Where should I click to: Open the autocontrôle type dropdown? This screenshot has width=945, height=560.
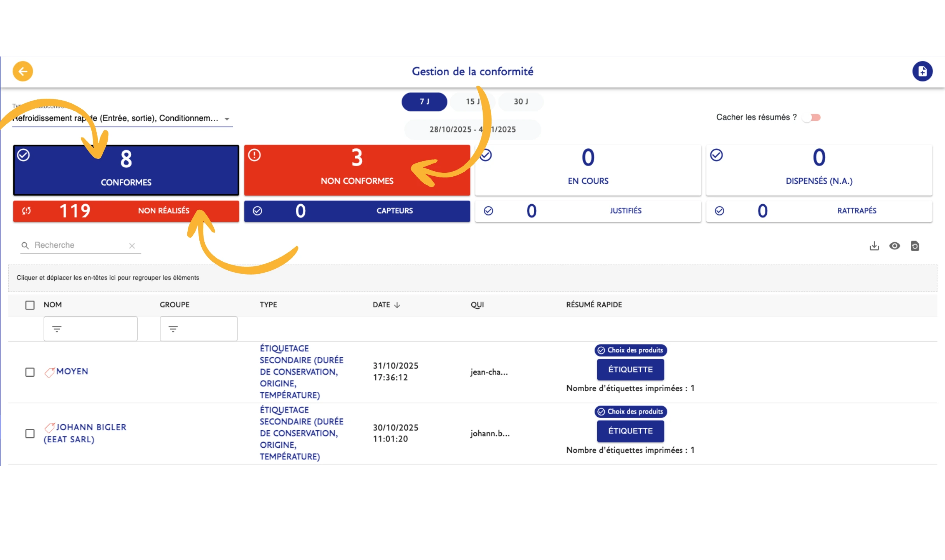tap(227, 119)
